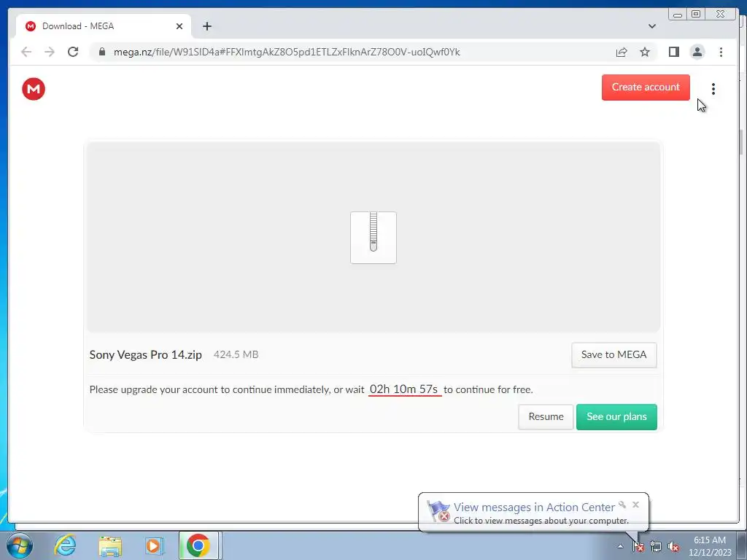Expand the tab search dropdown arrow

651,26
